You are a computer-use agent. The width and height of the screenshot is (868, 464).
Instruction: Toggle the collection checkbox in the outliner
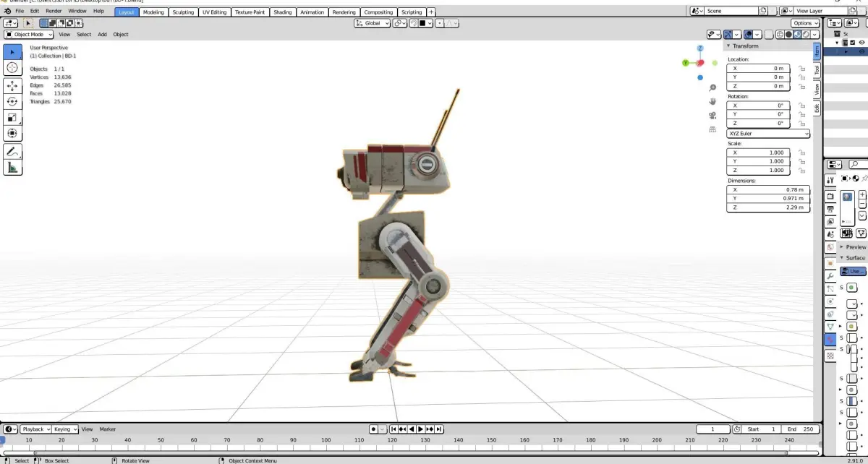(853, 43)
